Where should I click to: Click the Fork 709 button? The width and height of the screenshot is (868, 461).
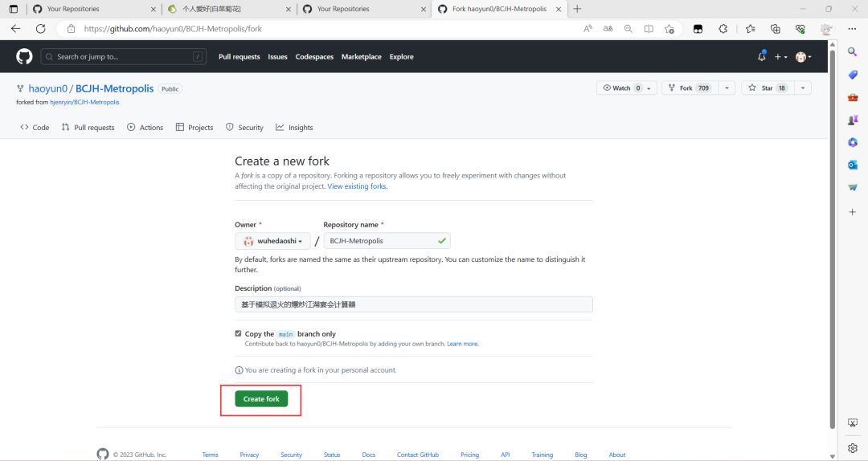tap(690, 88)
